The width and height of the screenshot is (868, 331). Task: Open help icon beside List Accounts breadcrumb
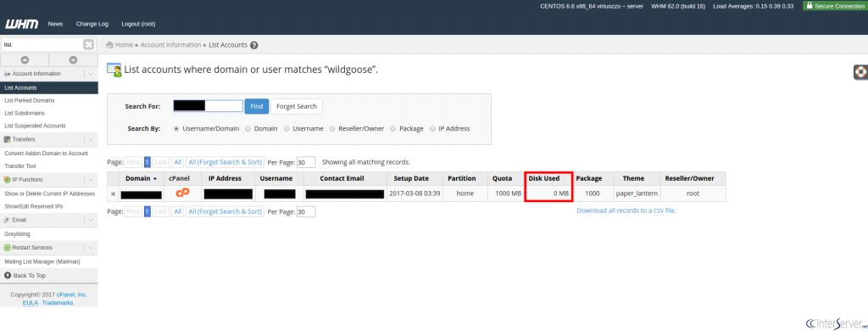pyautogui.click(x=253, y=45)
